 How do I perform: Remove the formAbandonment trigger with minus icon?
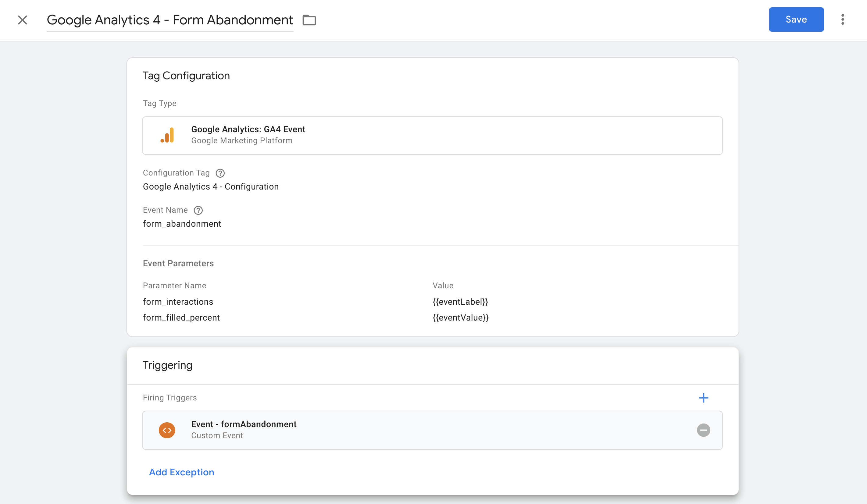[x=704, y=430]
